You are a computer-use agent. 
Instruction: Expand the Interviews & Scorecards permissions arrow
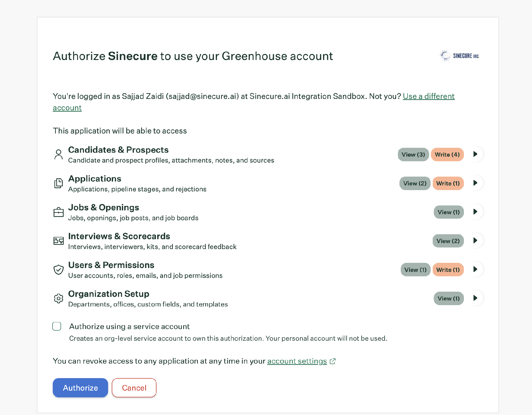(475, 241)
